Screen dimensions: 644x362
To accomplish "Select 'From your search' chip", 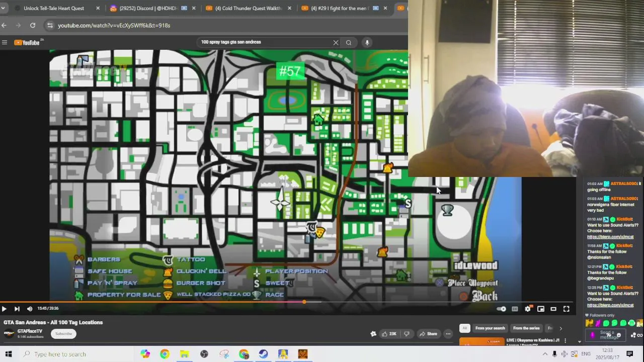I will pyautogui.click(x=490, y=328).
